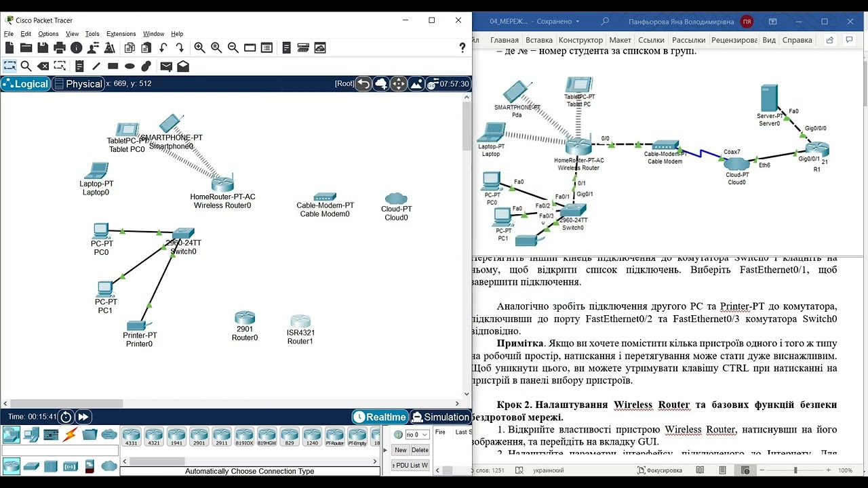Zoom in on the workspace
The width and height of the screenshot is (868, 488).
199,47
